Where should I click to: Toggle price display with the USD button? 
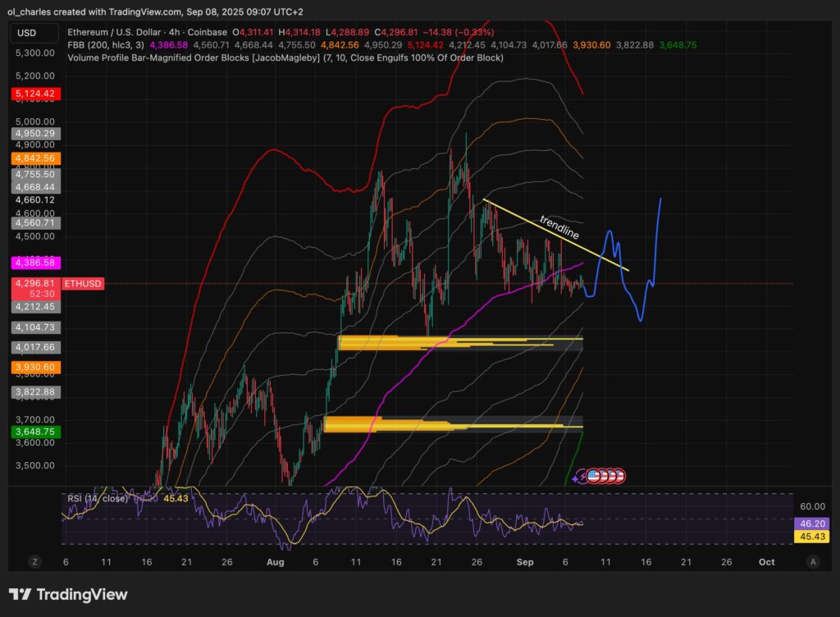pos(34,34)
